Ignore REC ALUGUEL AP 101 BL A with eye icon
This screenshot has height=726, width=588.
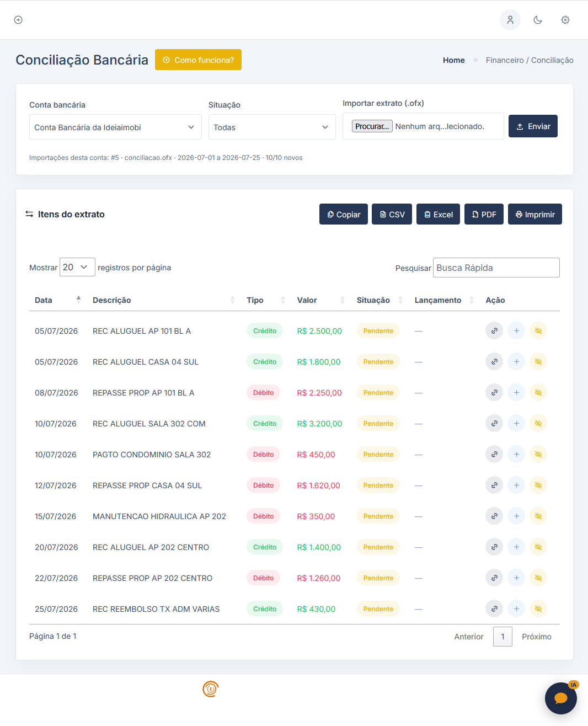pyautogui.click(x=538, y=331)
